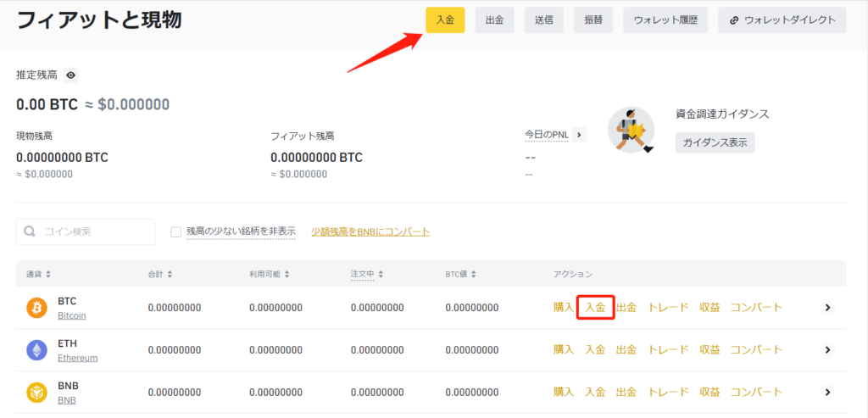Click 出金 in the ETH row
Image resolution: width=868 pixels, height=418 pixels.
(626, 350)
